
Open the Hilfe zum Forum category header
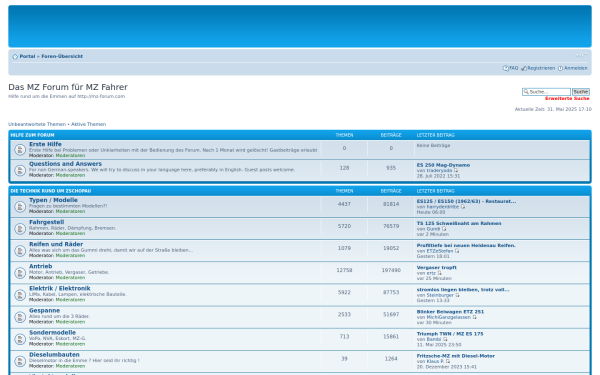coord(33,135)
